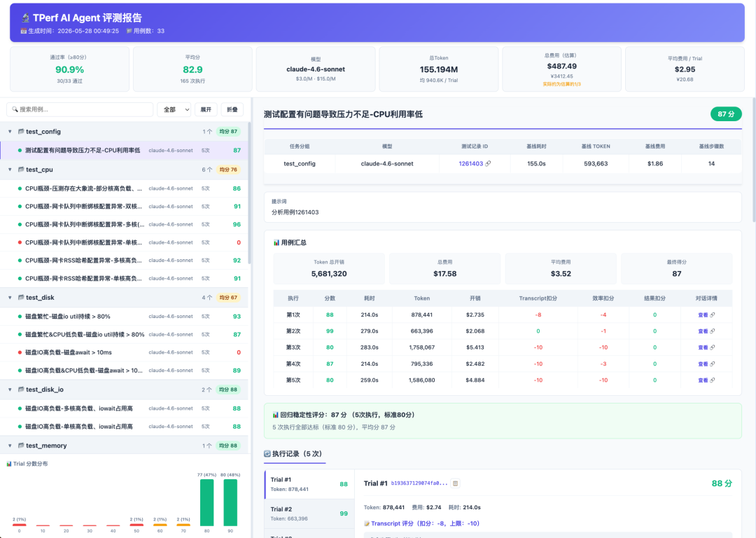Select case CPU瓶颈-压测存在大象流 scoring 86

pyautogui.click(x=124, y=188)
